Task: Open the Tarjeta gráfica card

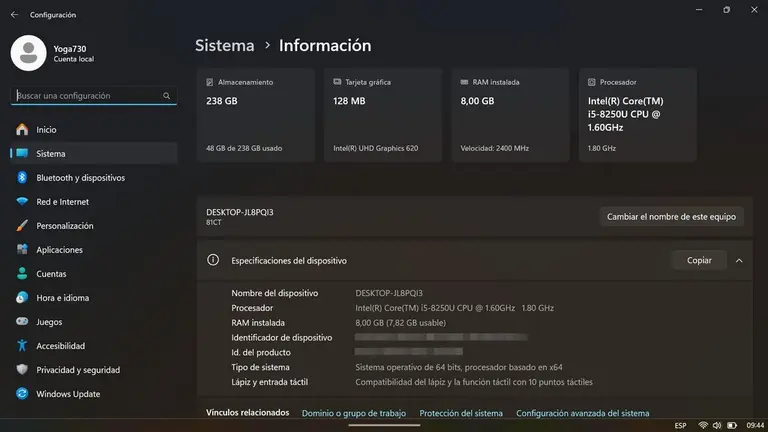Action: pos(383,115)
